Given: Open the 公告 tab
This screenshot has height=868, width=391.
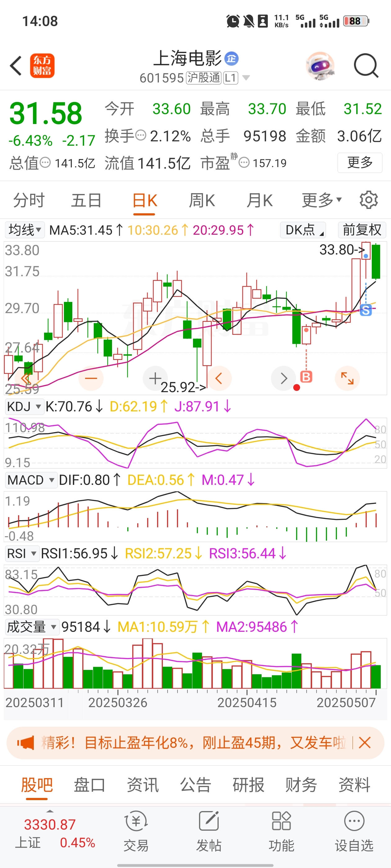Looking at the screenshot, I should [195, 785].
